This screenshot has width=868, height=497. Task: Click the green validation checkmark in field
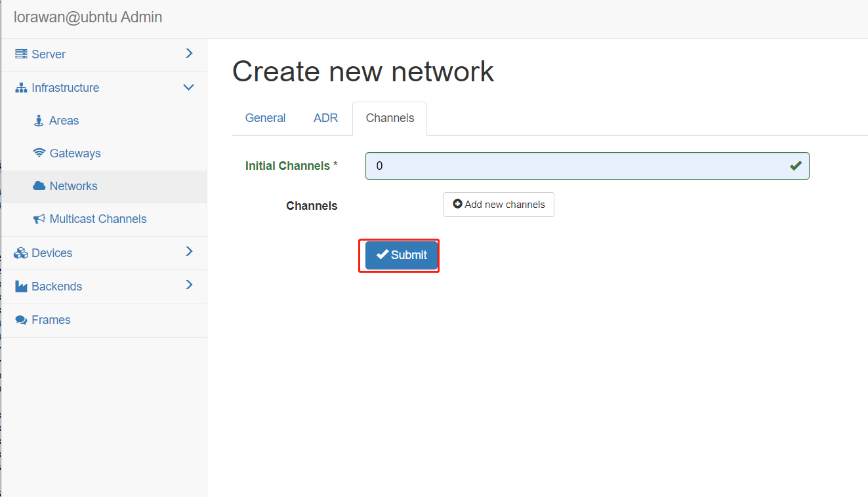796,166
